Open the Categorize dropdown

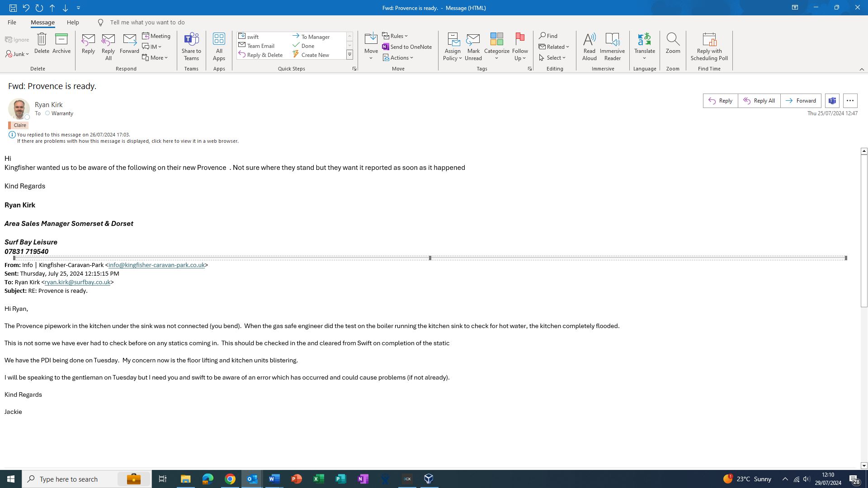click(x=496, y=58)
